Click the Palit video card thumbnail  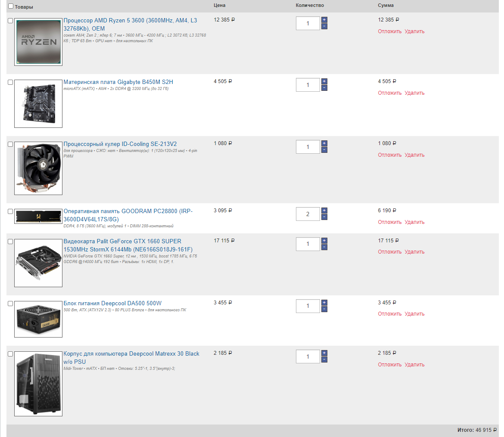tap(38, 263)
